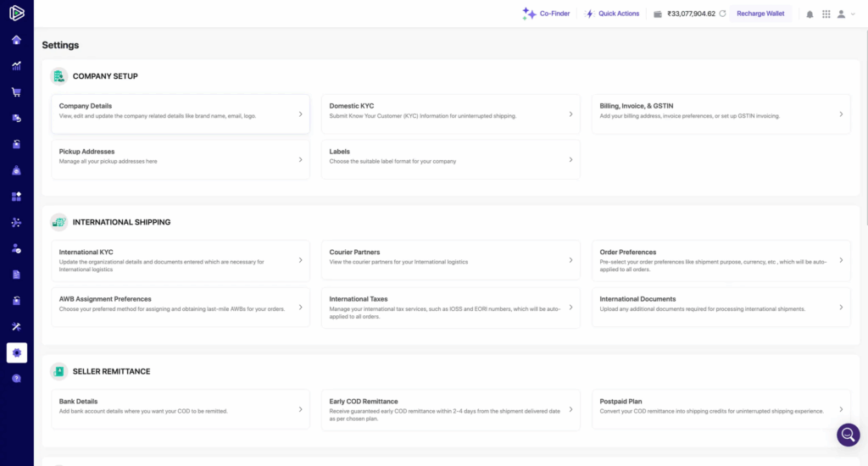Click the dashboard chart icon in sidebar
This screenshot has width=868, height=466.
16,65
